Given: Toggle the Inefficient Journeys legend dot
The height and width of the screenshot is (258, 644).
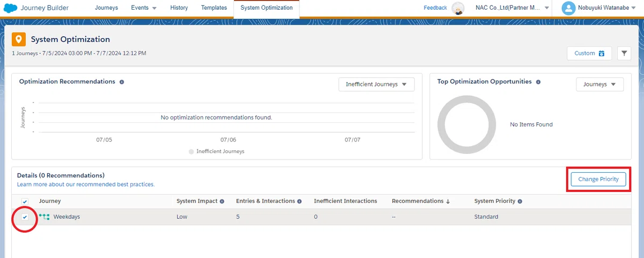Looking at the screenshot, I should tap(192, 152).
